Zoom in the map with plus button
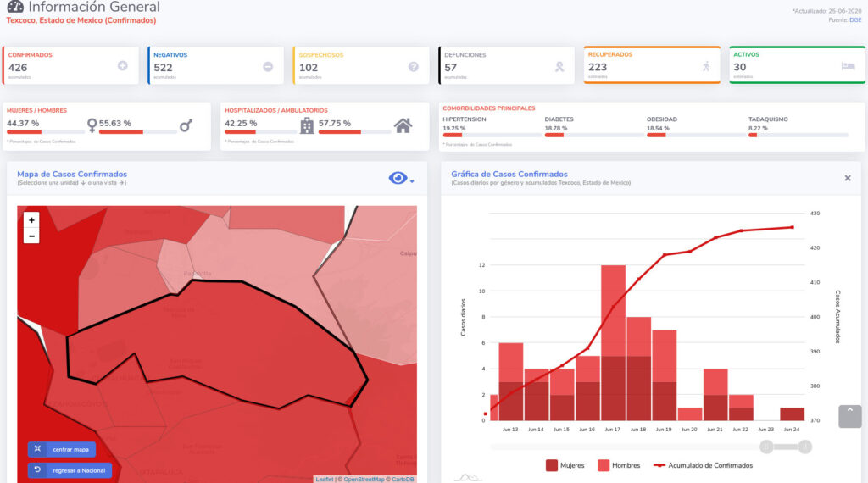 (x=31, y=220)
